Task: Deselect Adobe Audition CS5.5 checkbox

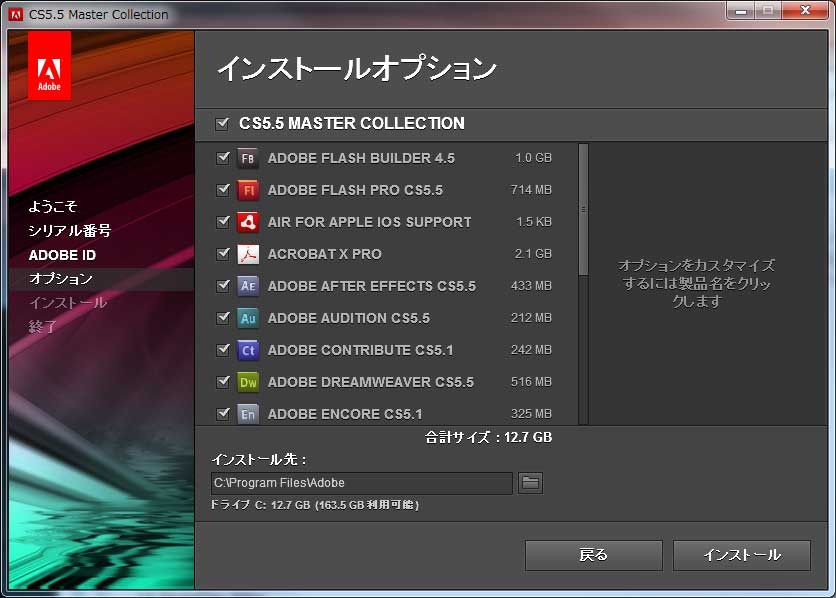Action: pos(223,318)
